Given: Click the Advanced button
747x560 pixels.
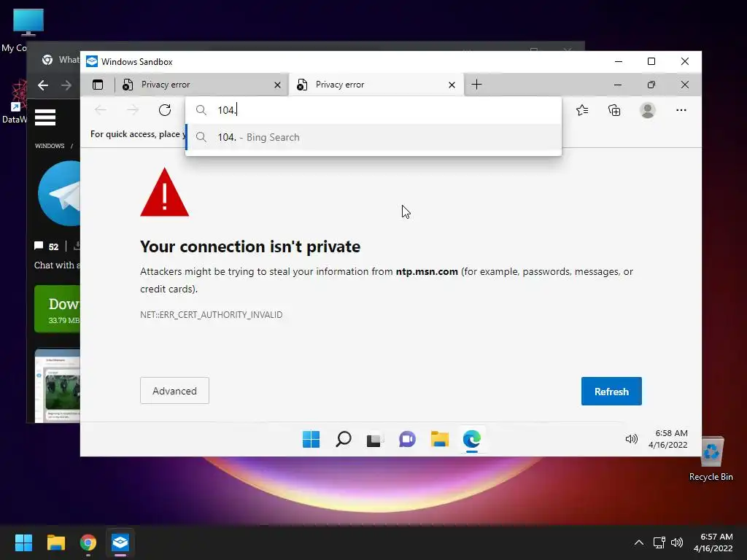Looking at the screenshot, I should [174, 391].
